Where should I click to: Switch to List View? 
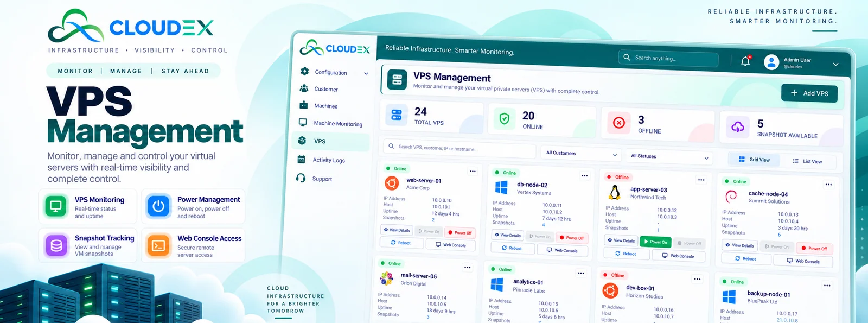tap(807, 161)
